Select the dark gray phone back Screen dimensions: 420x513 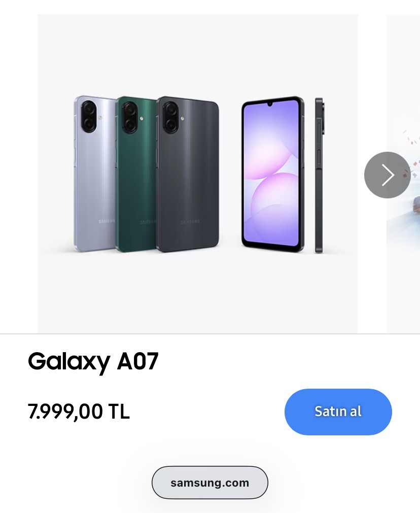tap(188, 174)
